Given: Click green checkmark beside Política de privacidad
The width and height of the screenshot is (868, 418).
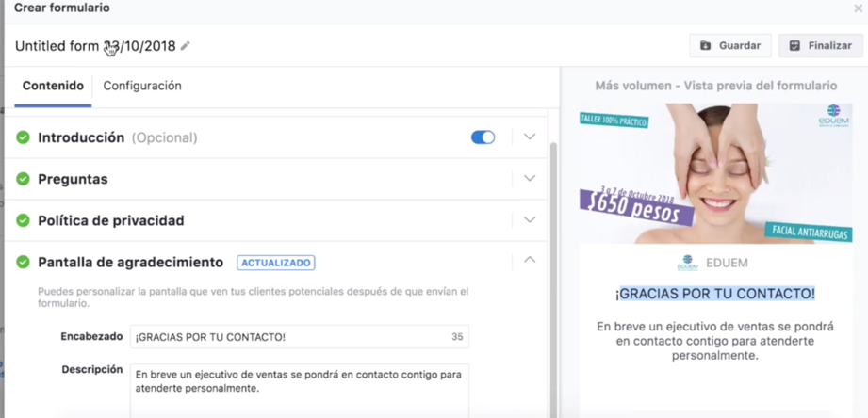Looking at the screenshot, I should [23, 220].
